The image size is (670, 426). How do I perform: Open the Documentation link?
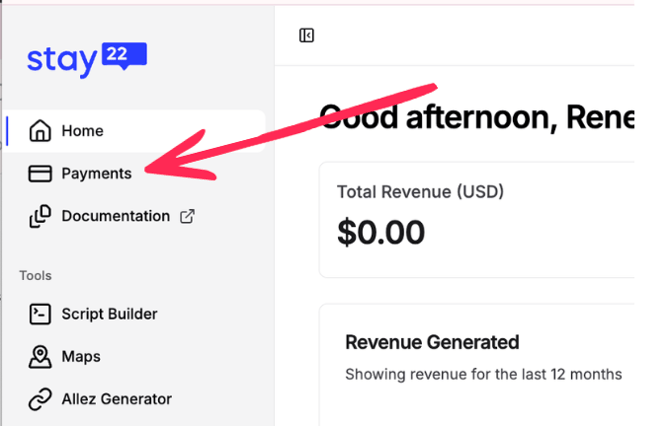click(x=115, y=216)
